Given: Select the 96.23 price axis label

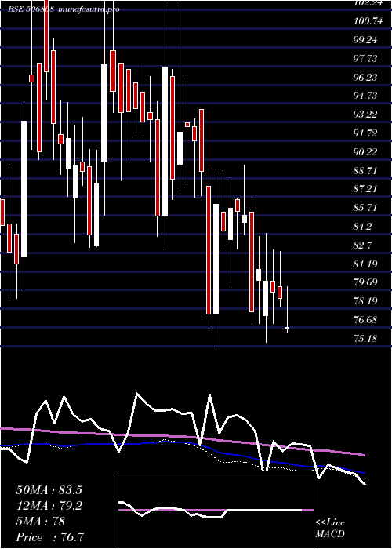Looking at the screenshot, I should click(x=365, y=77).
